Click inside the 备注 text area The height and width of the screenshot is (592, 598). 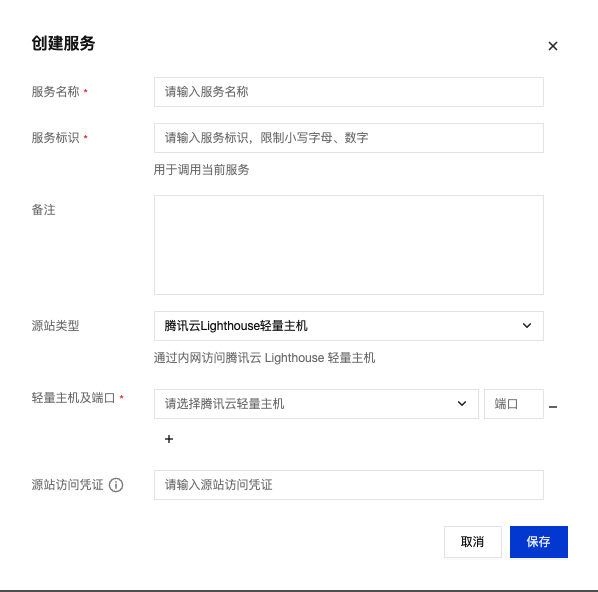[x=349, y=245]
